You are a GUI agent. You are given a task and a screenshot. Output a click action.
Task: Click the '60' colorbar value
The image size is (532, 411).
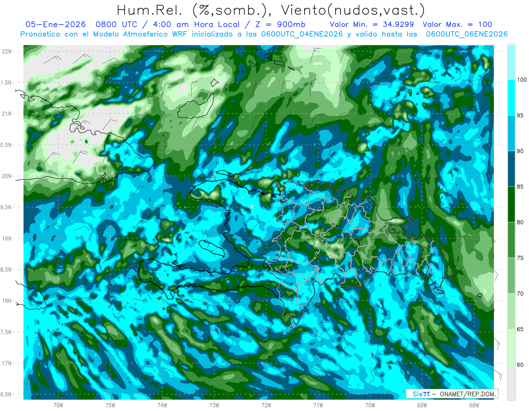pyautogui.click(x=520, y=364)
